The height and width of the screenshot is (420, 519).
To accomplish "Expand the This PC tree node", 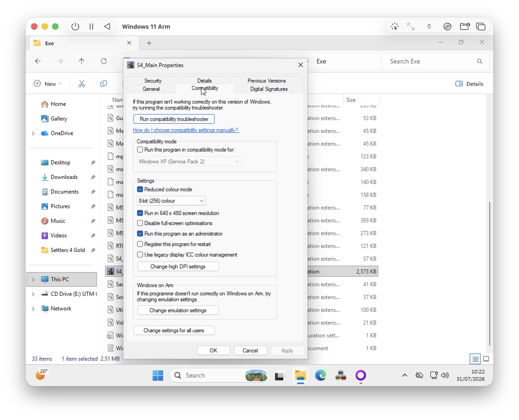I will (x=33, y=279).
